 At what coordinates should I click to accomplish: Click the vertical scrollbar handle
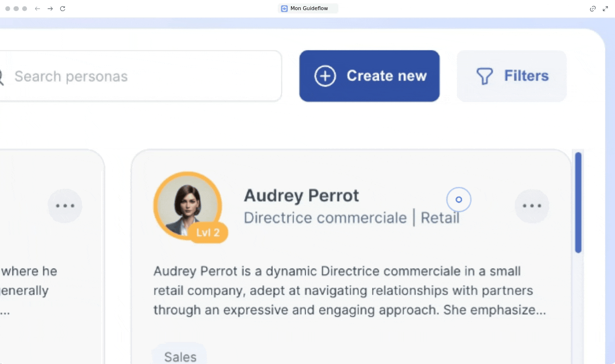(x=578, y=202)
